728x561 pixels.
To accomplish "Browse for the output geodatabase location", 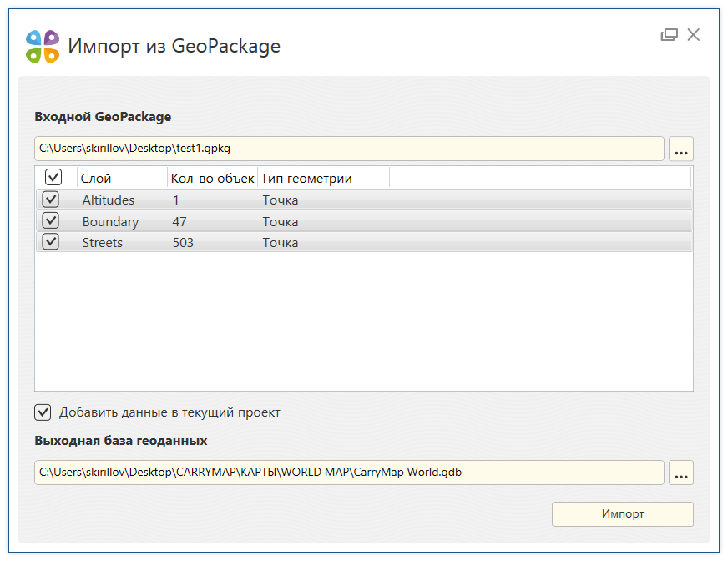I will [680, 473].
